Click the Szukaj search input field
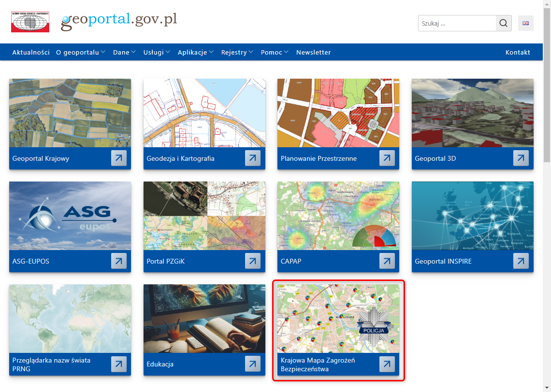The width and height of the screenshot is (551, 392). (457, 23)
